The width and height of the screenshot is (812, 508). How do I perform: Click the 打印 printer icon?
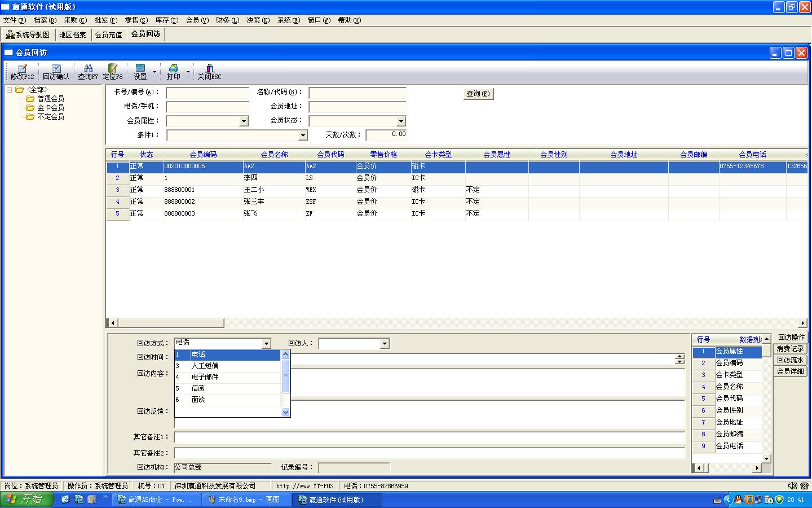coord(174,72)
